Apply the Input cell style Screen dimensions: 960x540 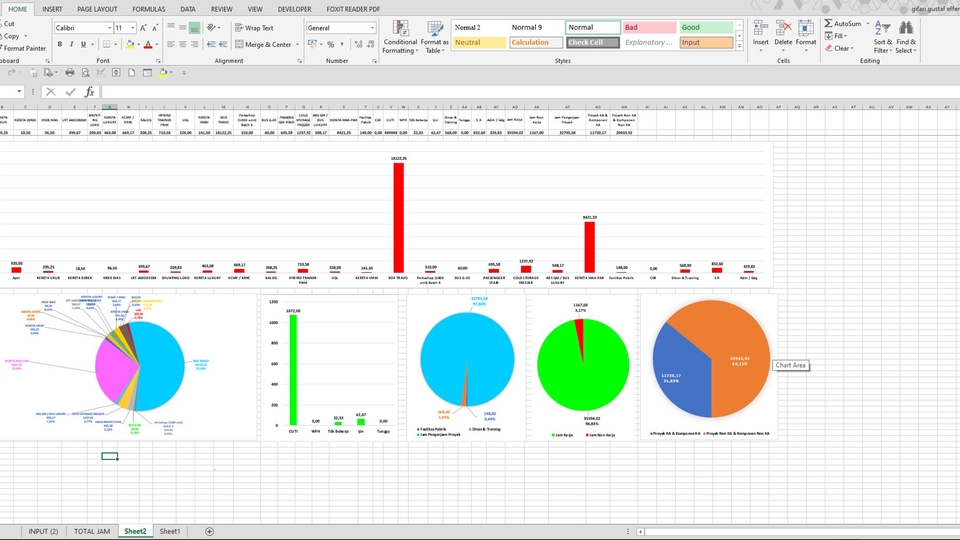point(706,42)
